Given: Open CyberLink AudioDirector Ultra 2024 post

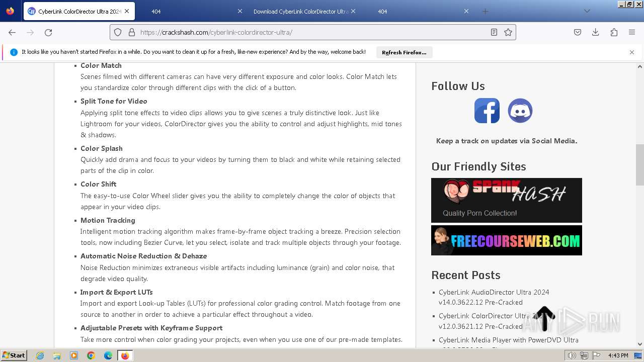Looking at the screenshot, I should coord(494,297).
